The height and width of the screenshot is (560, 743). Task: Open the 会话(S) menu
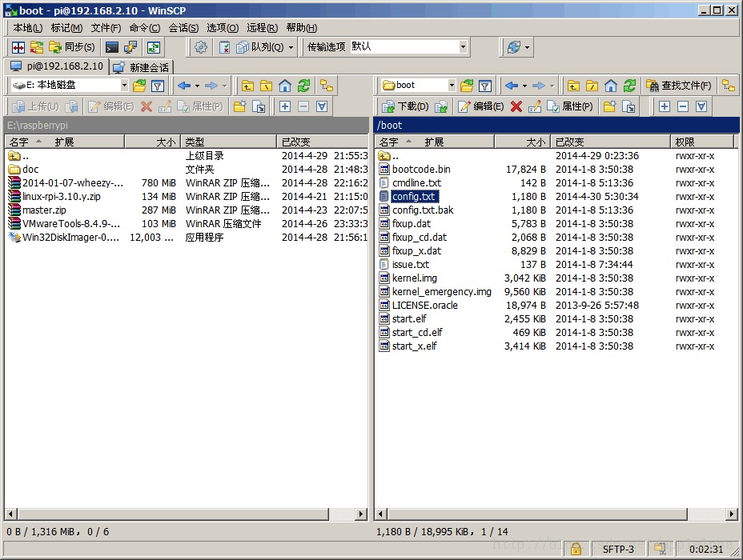[183, 28]
